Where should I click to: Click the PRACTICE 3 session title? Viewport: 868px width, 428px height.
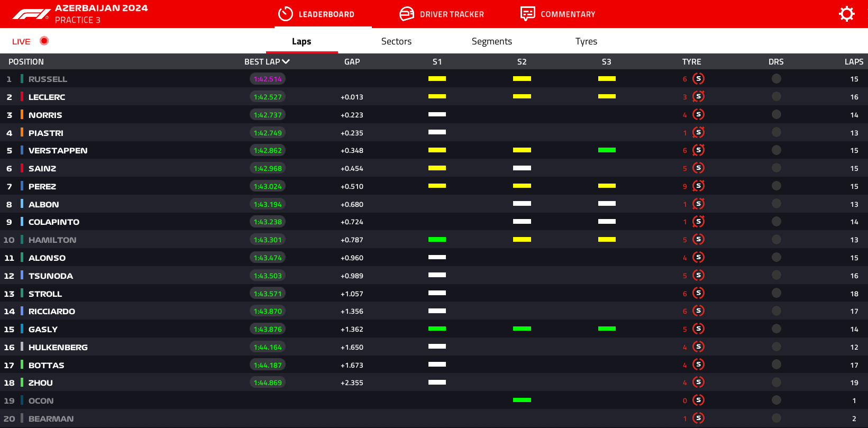[x=78, y=20]
